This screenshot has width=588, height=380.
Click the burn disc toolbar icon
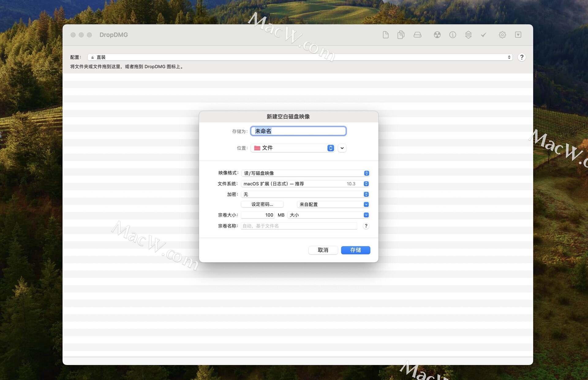[437, 35]
